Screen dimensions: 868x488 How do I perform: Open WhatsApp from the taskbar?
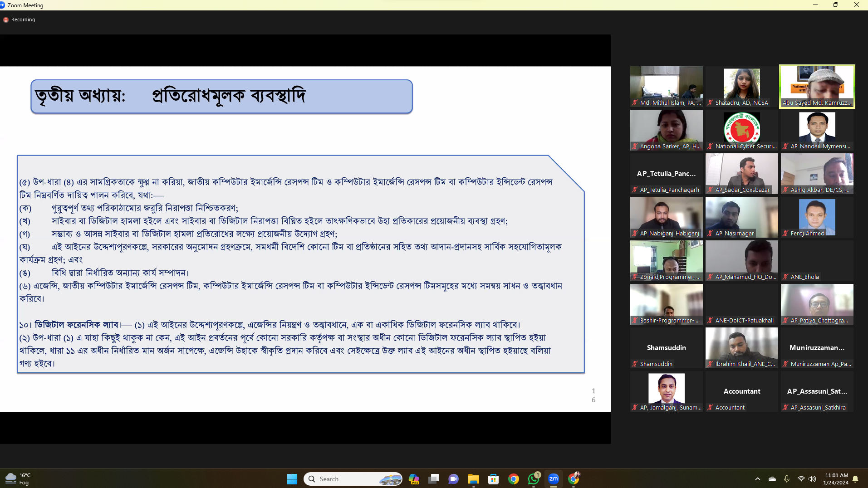point(533,478)
